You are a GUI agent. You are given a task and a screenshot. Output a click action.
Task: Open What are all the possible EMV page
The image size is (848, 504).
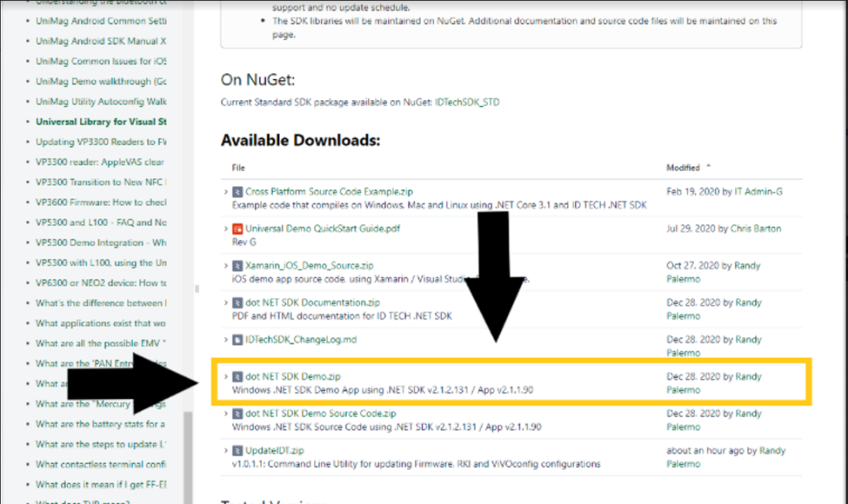point(101,343)
